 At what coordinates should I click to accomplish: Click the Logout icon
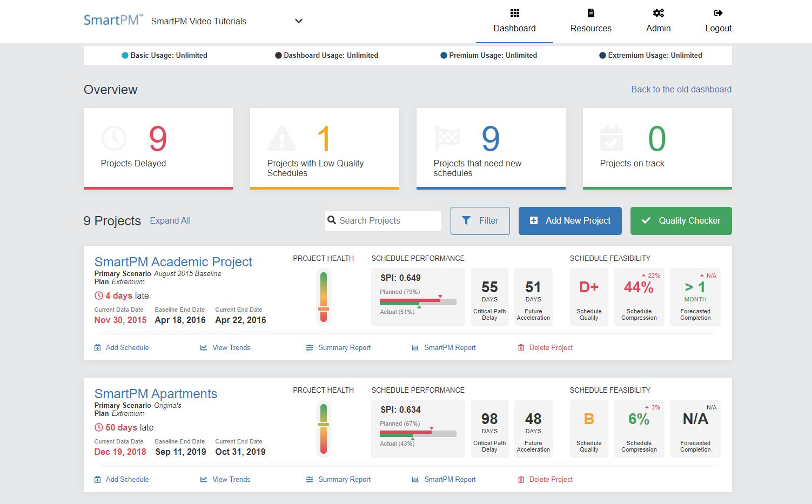point(719,12)
